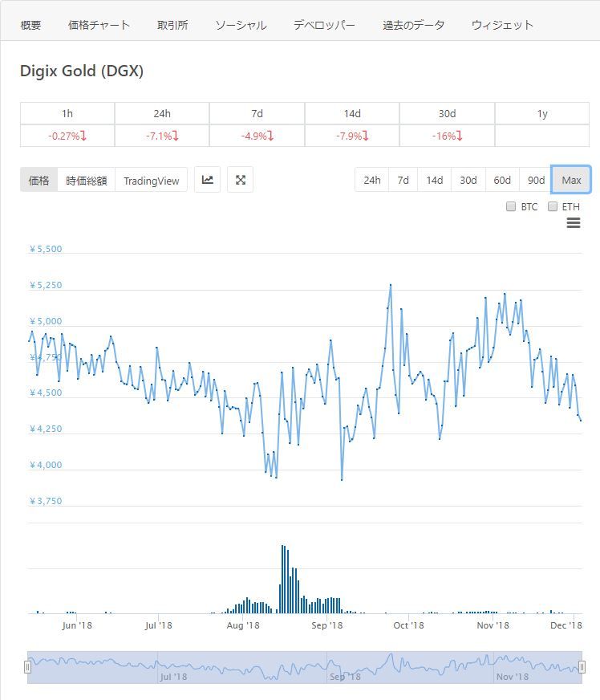Enable the ETH comparison checkbox
The height and width of the screenshot is (700, 600).
553,206
